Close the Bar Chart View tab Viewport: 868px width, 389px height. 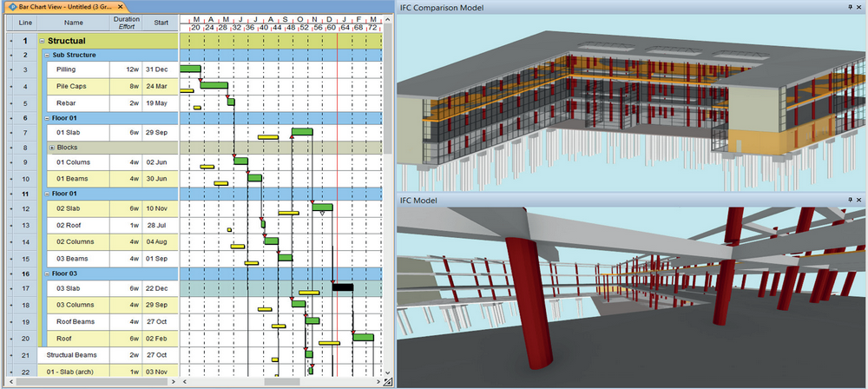point(122,7)
